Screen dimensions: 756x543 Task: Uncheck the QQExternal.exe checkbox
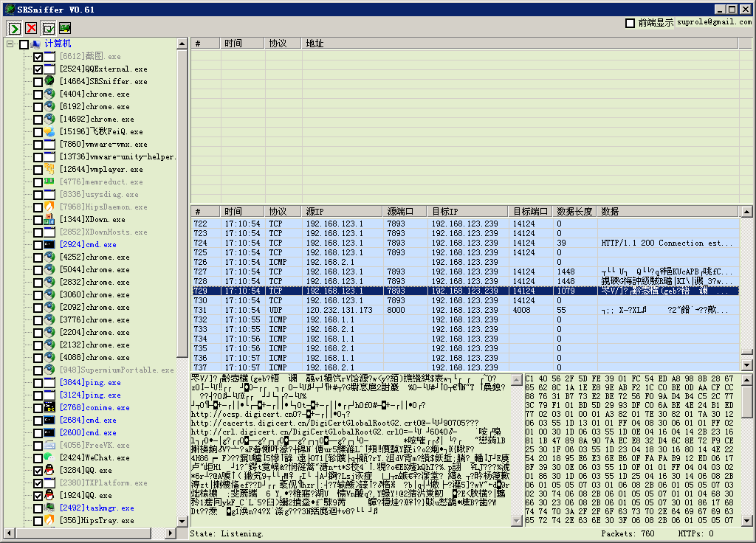tap(38, 69)
